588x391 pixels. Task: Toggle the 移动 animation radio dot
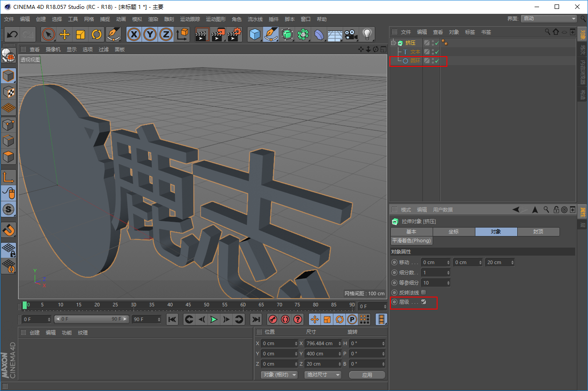(x=394, y=262)
